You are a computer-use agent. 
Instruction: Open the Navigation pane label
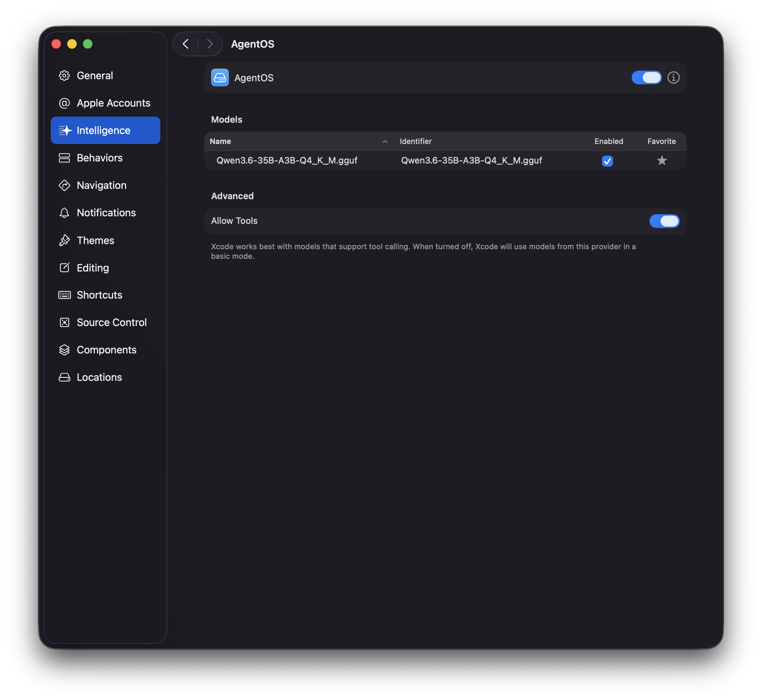(101, 185)
